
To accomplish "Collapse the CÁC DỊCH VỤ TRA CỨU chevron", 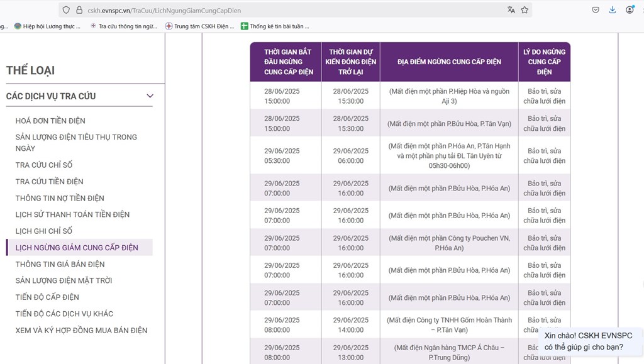I will (x=150, y=96).
